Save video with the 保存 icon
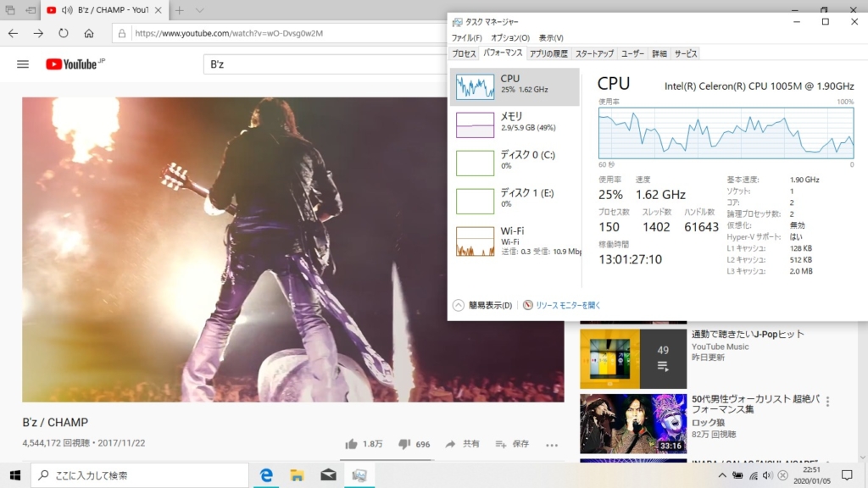The image size is (868, 488). pos(501,444)
